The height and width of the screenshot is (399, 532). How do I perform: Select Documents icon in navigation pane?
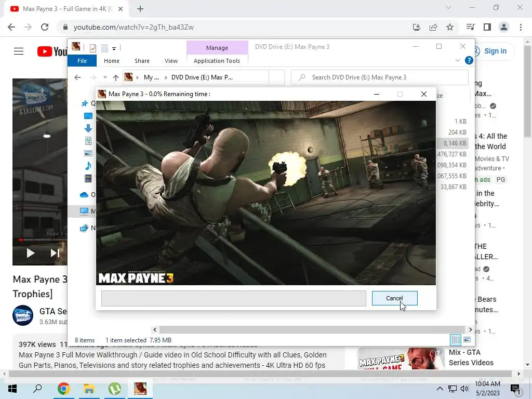click(88, 141)
